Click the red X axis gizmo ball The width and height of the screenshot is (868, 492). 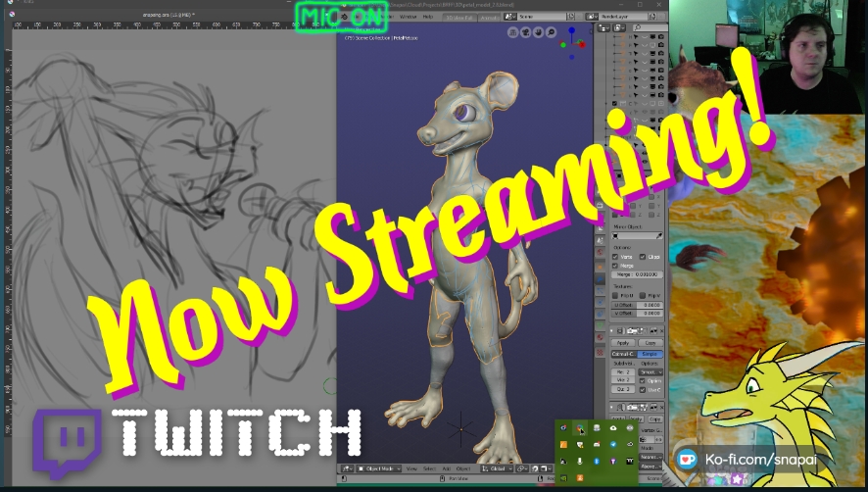point(581,44)
